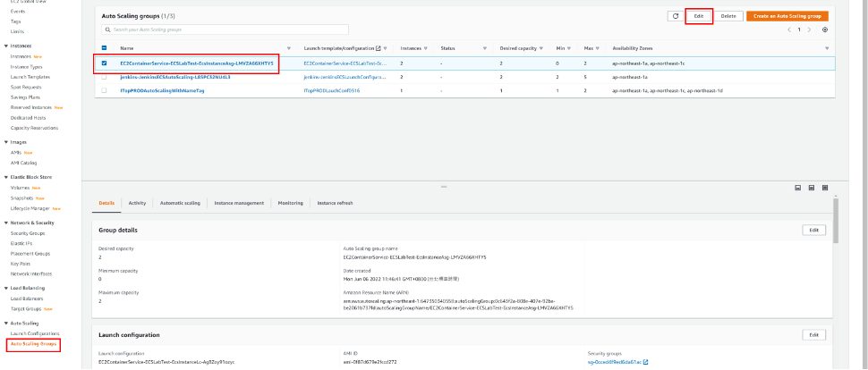Check the jenkins-JenkinsECSAutoScaling group checkbox
Viewport: 868px width, 370px height.
[105, 77]
